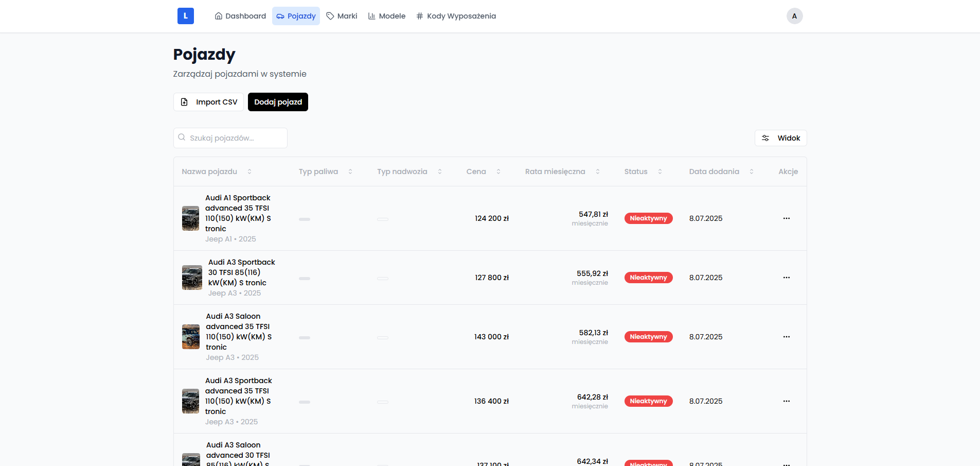
Task: Click the Import CSV file icon
Action: pos(184,102)
